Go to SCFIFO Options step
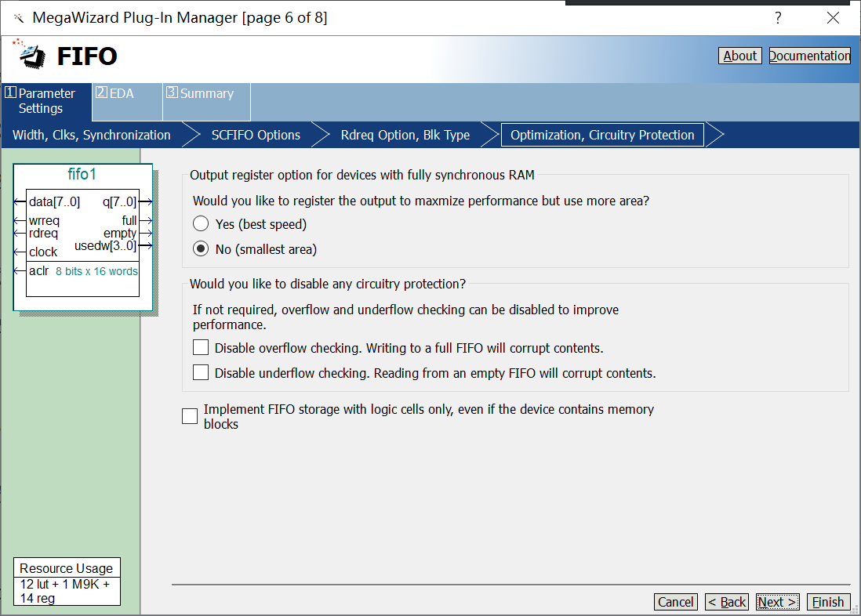Image resolution: width=861 pixels, height=616 pixels. pos(256,135)
